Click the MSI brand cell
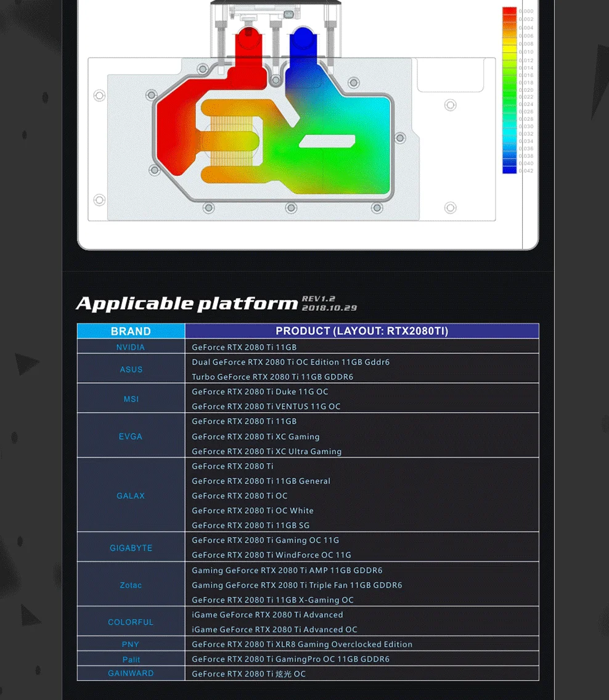Image resolution: width=609 pixels, height=700 pixels. click(131, 398)
